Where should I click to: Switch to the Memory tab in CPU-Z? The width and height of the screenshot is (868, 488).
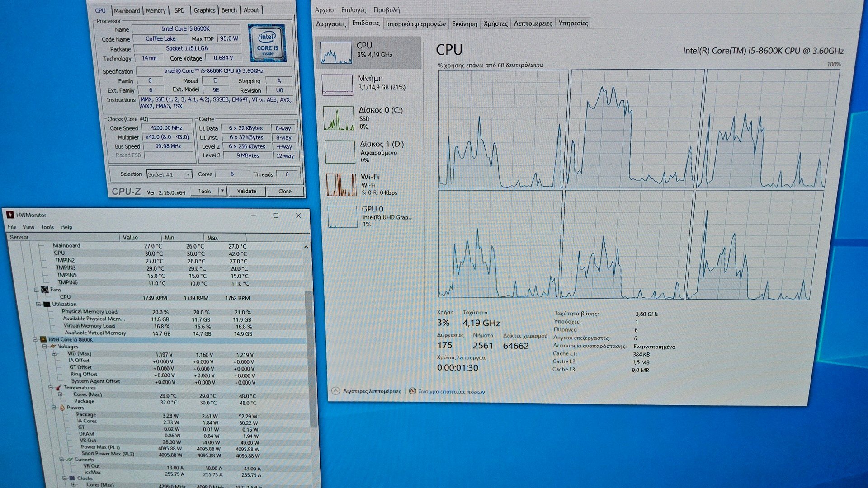pyautogui.click(x=156, y=10)
